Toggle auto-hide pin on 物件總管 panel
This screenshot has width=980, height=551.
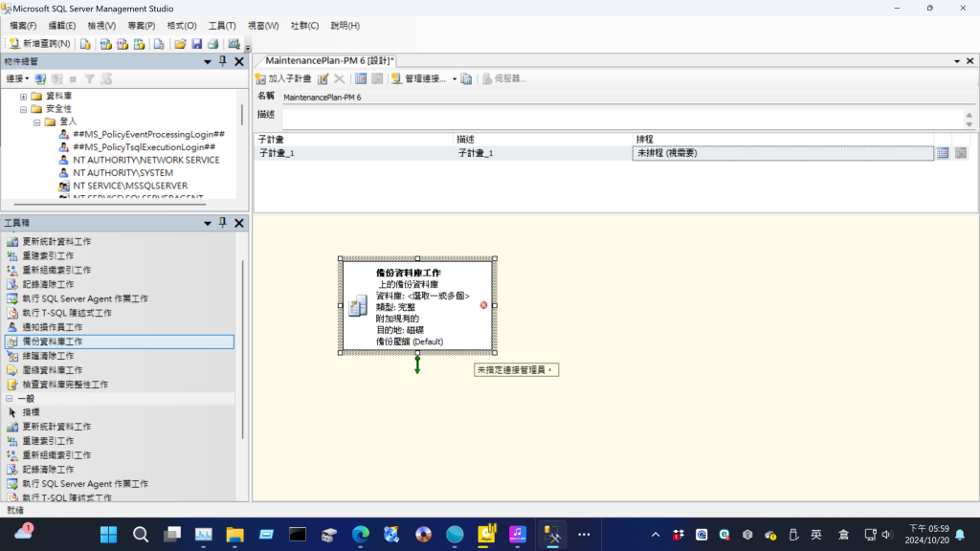coord(223,61)
